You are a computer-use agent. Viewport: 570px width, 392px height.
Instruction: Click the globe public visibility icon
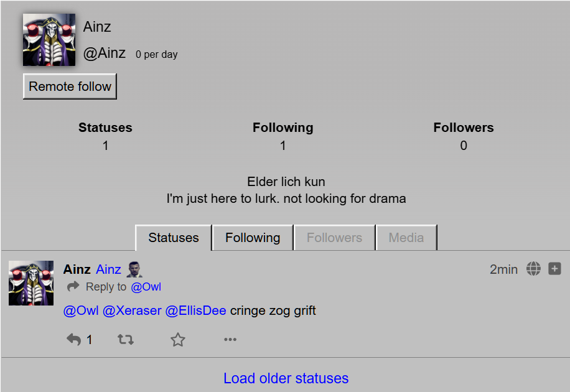tap(533, 269)
